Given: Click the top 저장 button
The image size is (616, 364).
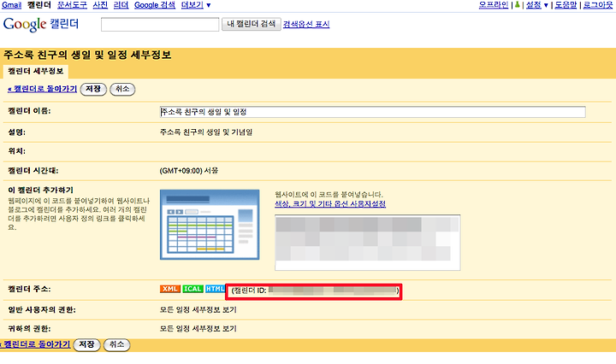Looking at the screenshot, I should pos(93,89).
